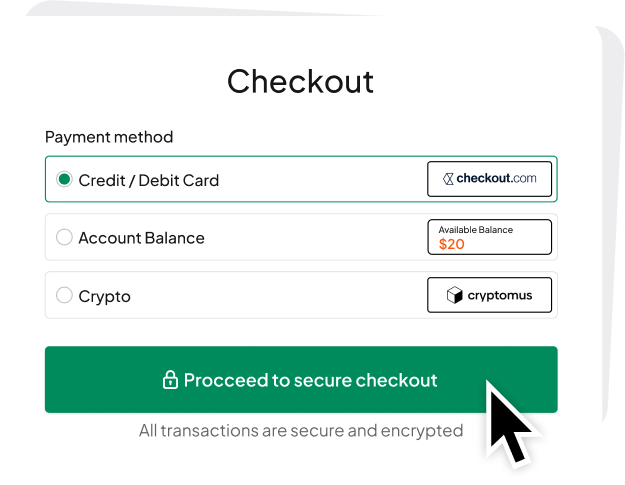
Task: Click the Checkout heading
Action: tap(300, 81)
